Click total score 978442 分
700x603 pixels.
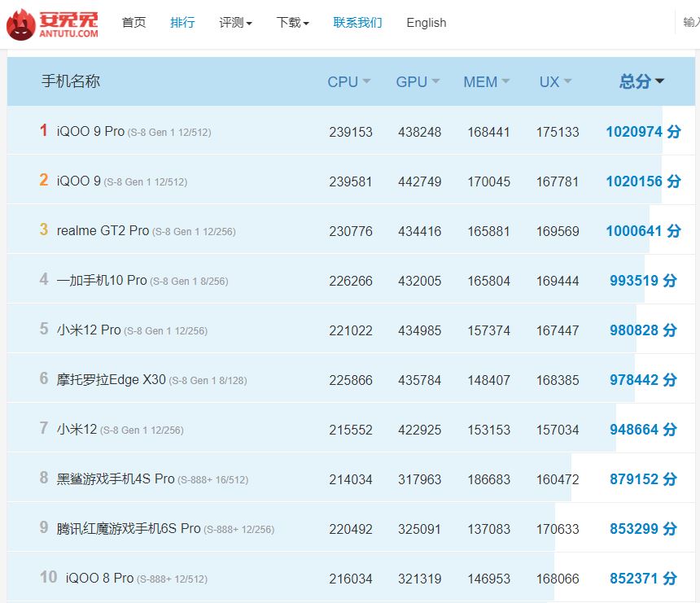pyautogui.click(x=643, y=380)
